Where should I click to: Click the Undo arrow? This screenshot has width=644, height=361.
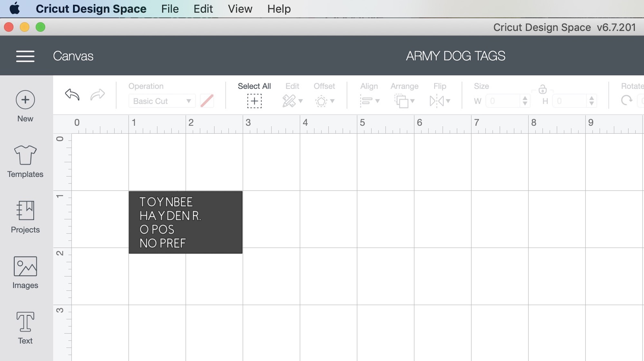72,95
